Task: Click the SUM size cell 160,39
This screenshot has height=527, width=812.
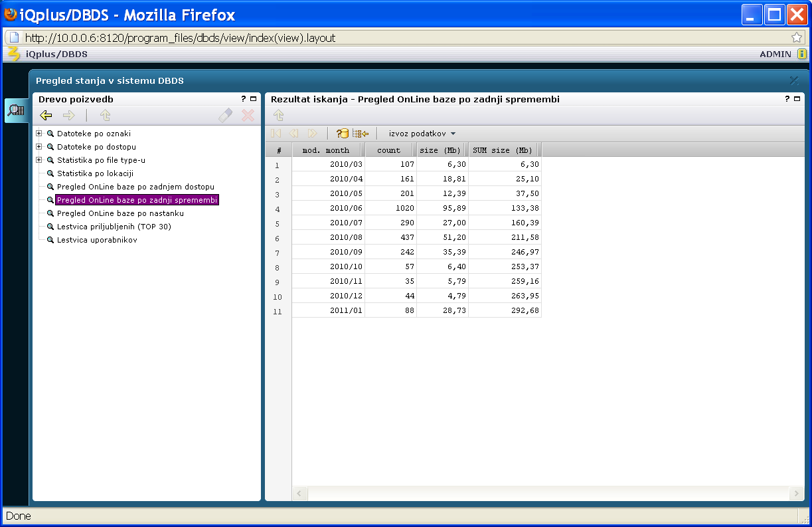Action: click(505, 223)
